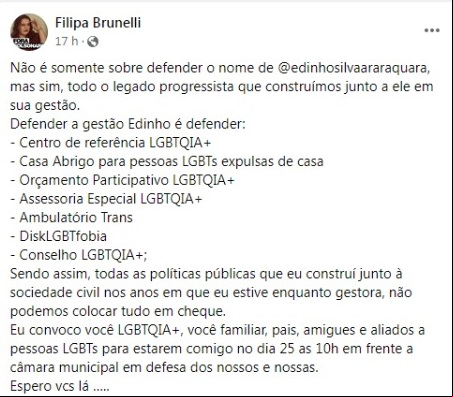Open the three-dots post options menu
This screenshot has height=397, width=453.
[x=432, y=30]
